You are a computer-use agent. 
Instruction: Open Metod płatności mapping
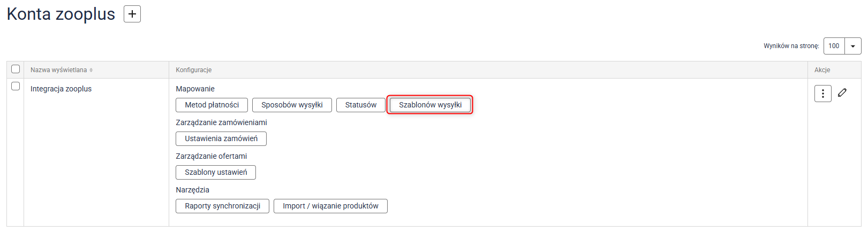[x=212, y=105]
